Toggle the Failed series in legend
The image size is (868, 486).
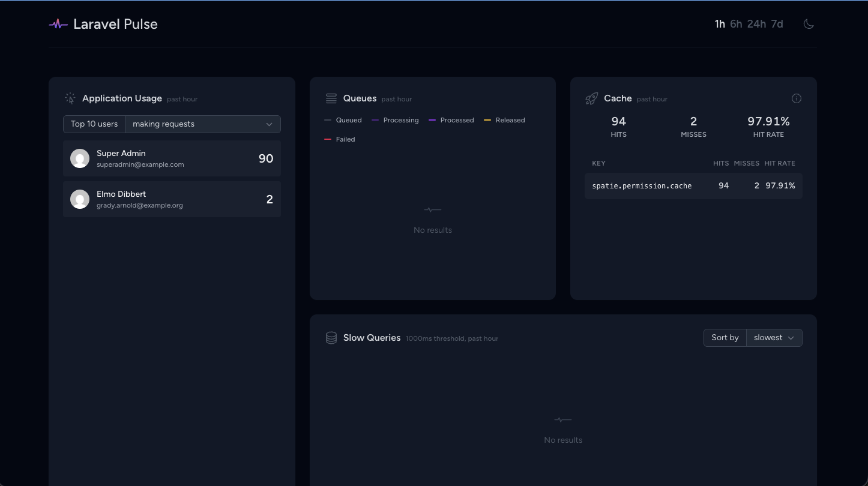click(340, 139)
